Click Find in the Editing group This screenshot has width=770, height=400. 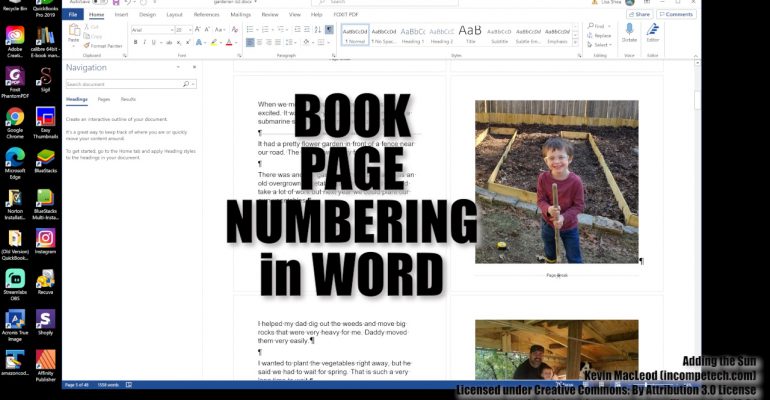point(598,26)
